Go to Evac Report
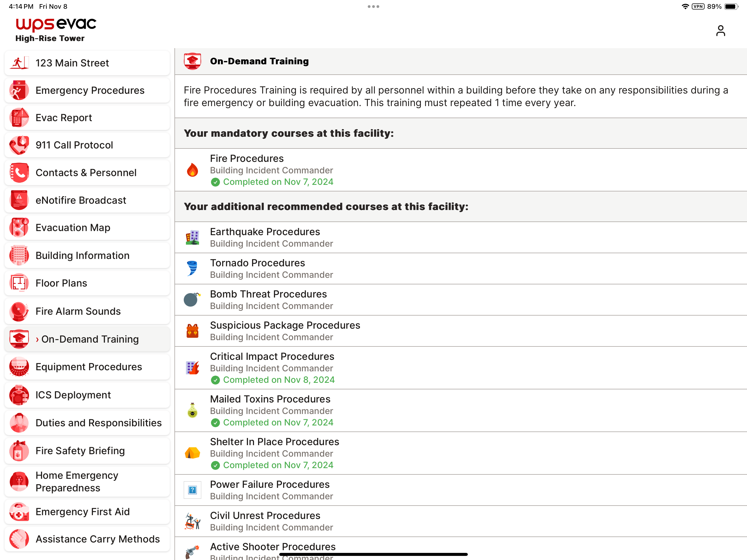 click(x=87, y=118)
